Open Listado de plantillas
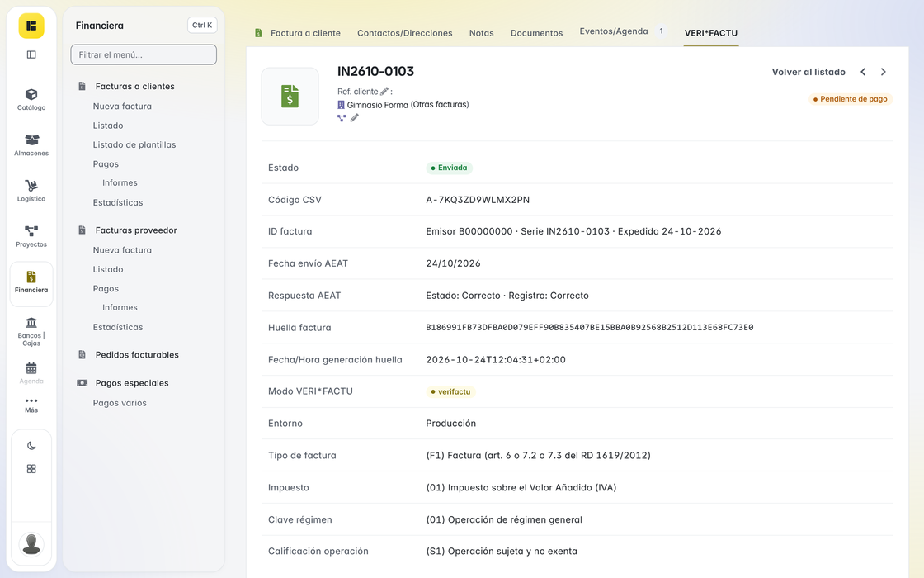 (x=134, y=144)
